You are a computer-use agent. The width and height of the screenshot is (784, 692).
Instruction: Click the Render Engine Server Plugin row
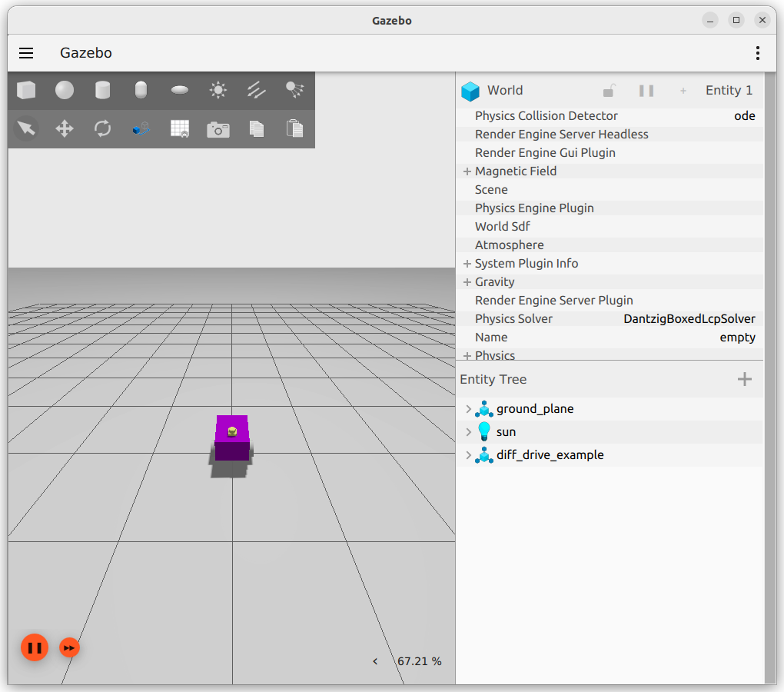610,301
